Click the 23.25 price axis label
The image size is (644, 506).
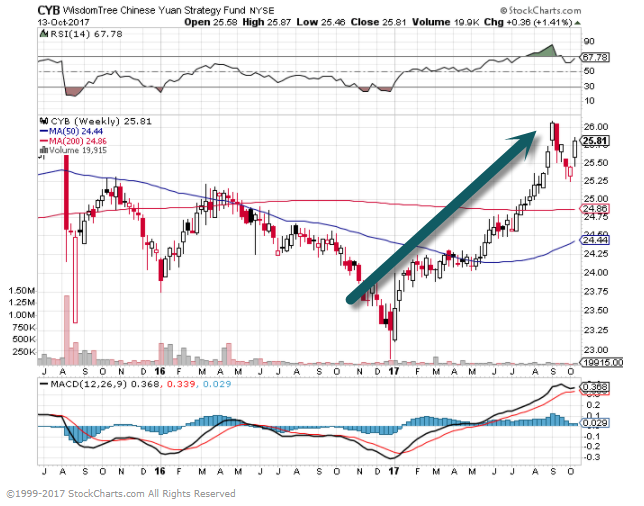[x=596, y=330]
